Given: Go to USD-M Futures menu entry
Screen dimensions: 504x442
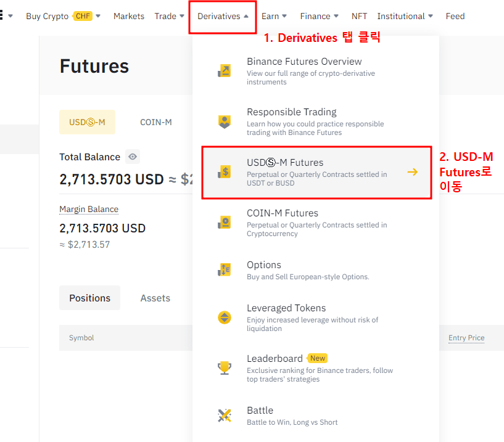Looking at the screenshot, I should pyautogui.click(x=316, y=173).
